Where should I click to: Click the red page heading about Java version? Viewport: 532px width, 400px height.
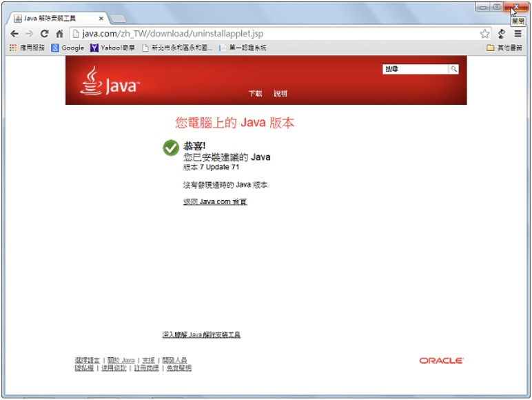[x=234, y=123]
